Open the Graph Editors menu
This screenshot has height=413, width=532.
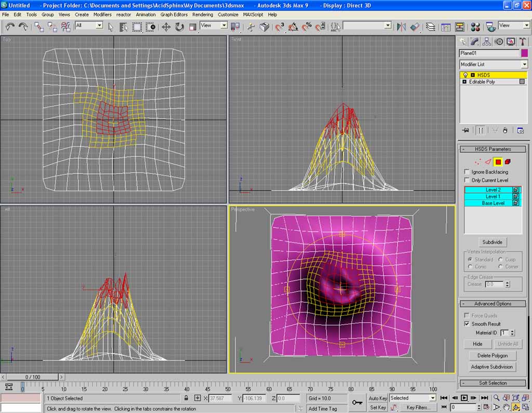click(x=174, y=15)
